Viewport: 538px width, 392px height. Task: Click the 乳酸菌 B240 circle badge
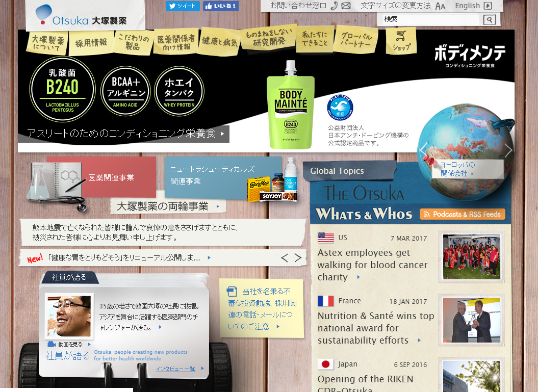(62, 90)
